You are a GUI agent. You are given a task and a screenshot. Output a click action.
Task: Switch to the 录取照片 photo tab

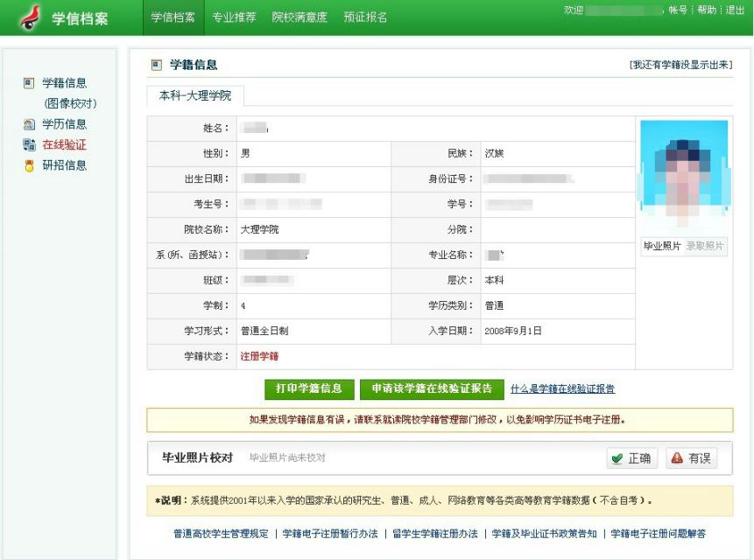[x=704, y=246]
